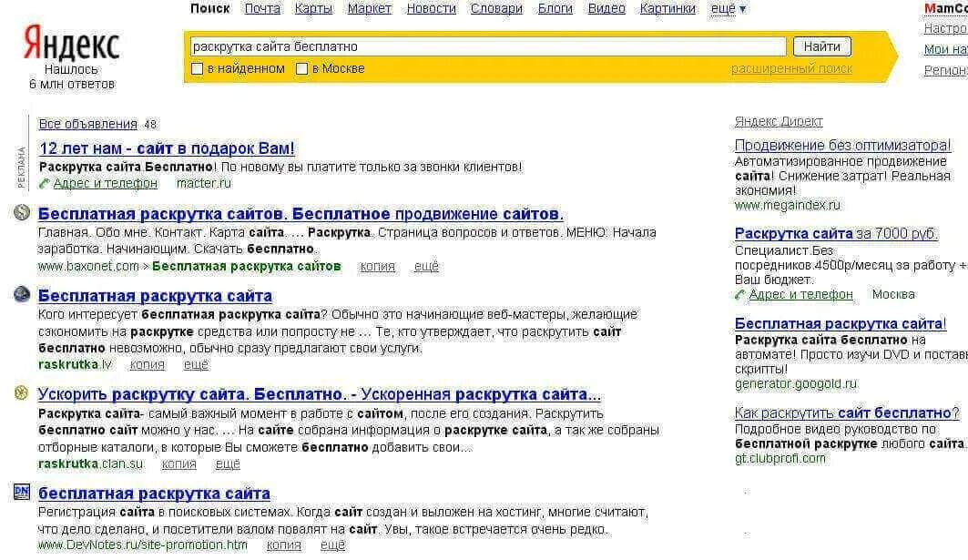Open расширенный поиск link
Viewport: 968px width, 560px height.
(791, 68)
